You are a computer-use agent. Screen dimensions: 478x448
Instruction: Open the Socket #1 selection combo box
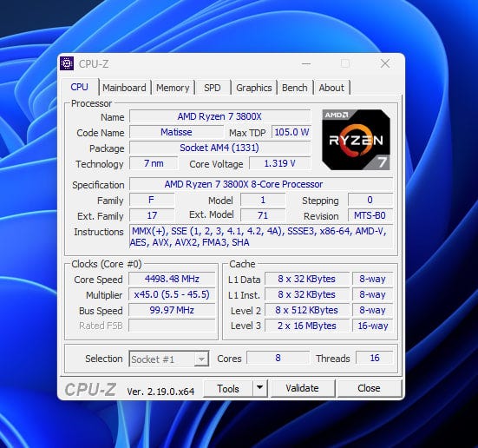(169, 359)
